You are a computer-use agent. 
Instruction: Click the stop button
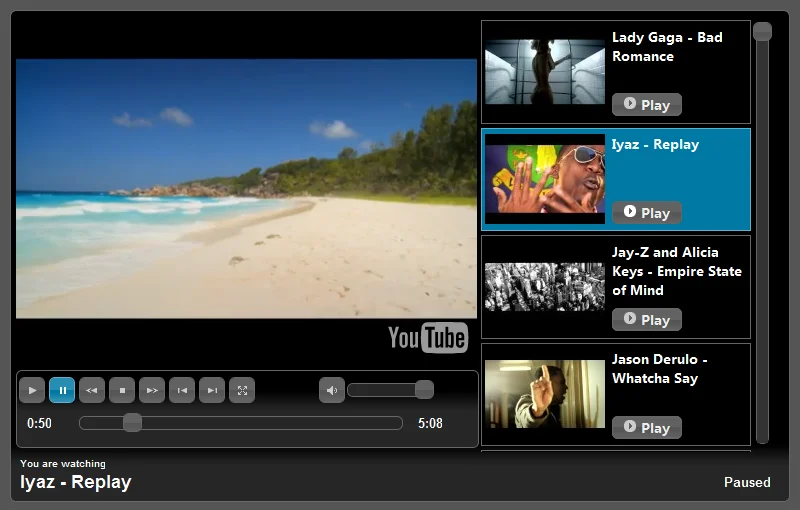click(x=122, y=390)
